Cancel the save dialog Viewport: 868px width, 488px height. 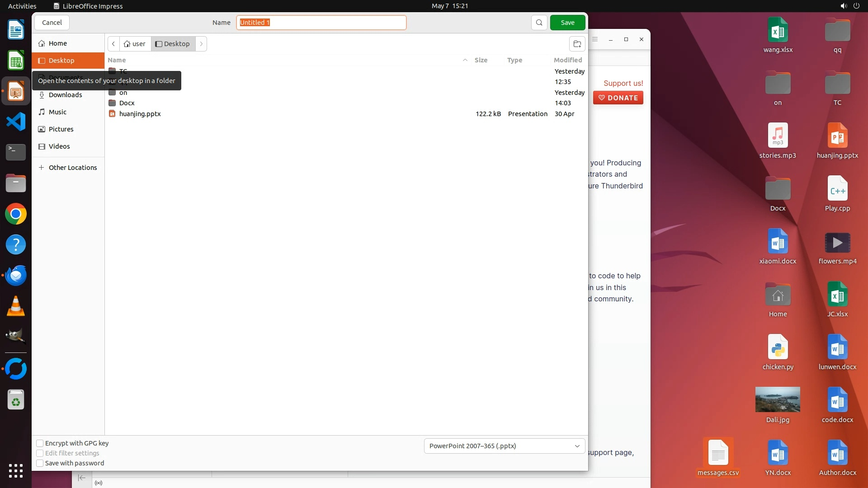52,23
